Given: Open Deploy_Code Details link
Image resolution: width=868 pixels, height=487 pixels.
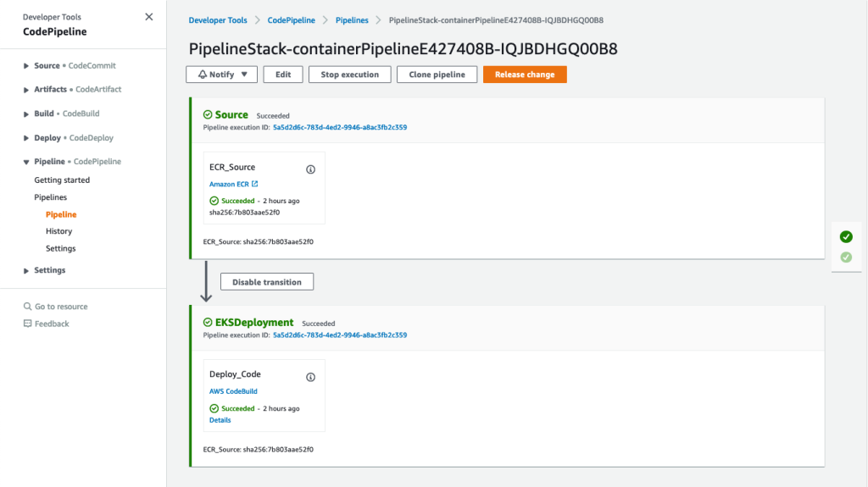Looking at the screenshot, I should point(220,420).
